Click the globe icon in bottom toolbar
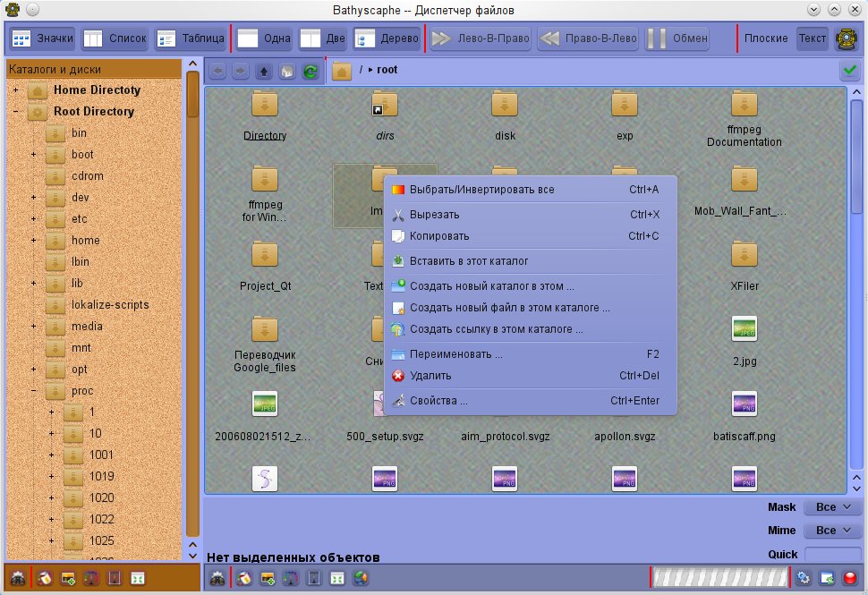This screenshot has height=595, width=868. point(361,578)
